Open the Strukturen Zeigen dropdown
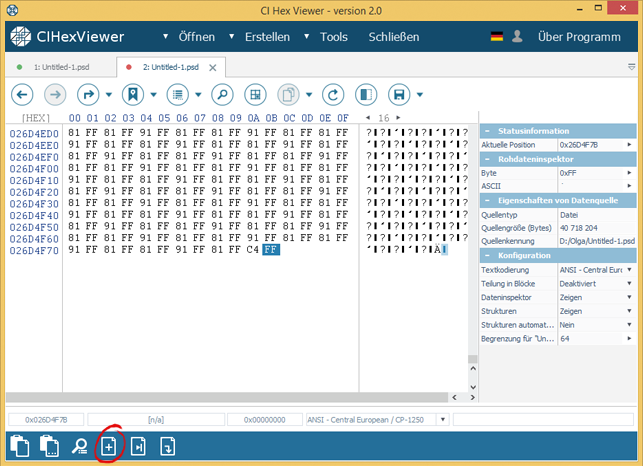The height and width of the screenshot is (466, 643). click(629, 311)
